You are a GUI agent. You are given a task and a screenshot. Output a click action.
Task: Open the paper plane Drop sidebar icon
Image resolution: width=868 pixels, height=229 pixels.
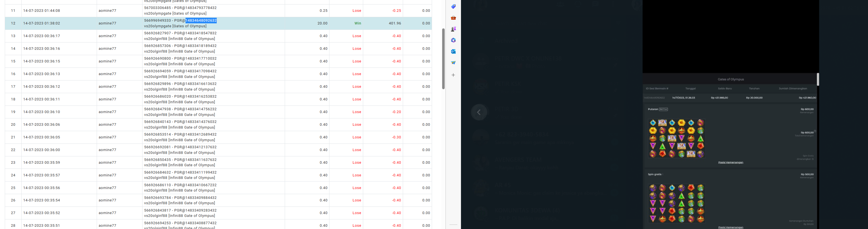coord(453,63)
